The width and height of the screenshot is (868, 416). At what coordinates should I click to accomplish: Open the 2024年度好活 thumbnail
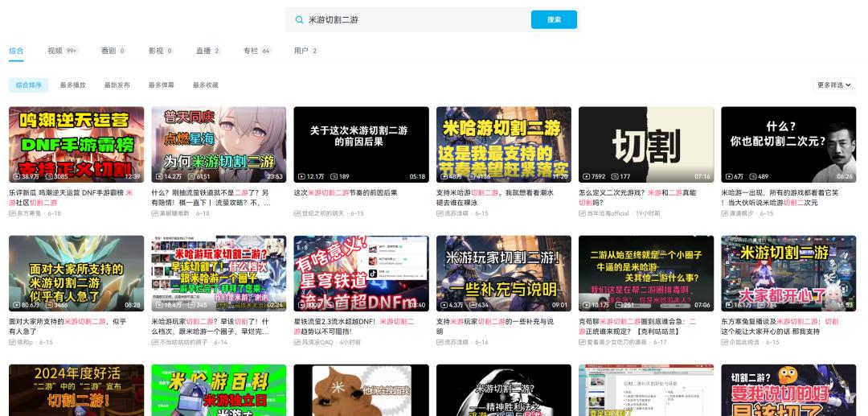point(76,390)
